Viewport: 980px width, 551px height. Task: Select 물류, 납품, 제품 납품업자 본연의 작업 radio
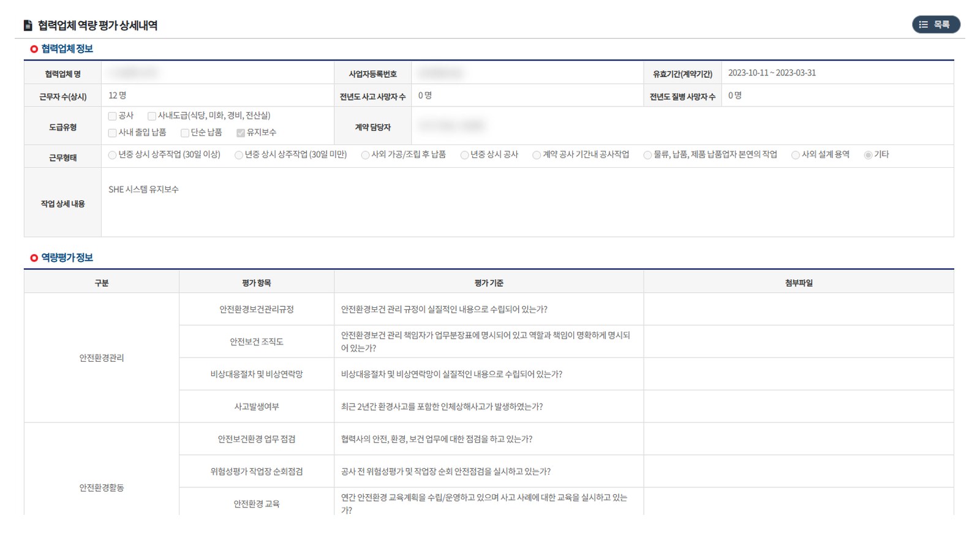point(647,155)
